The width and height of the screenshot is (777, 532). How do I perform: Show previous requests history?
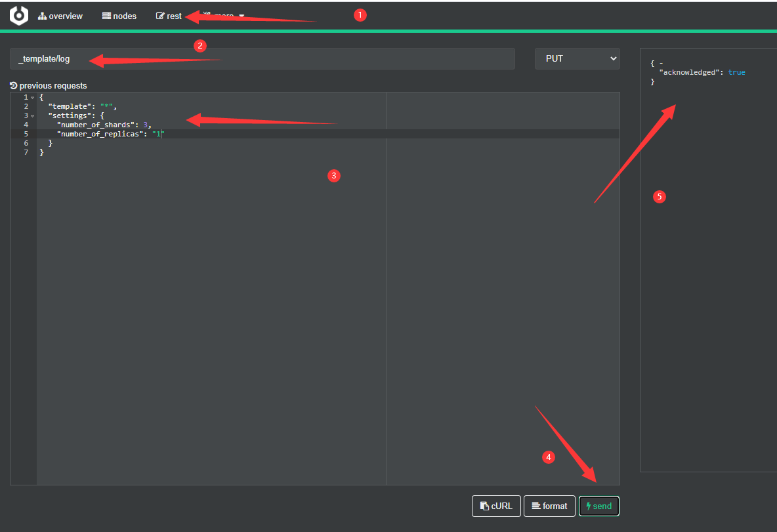(49, 86)
